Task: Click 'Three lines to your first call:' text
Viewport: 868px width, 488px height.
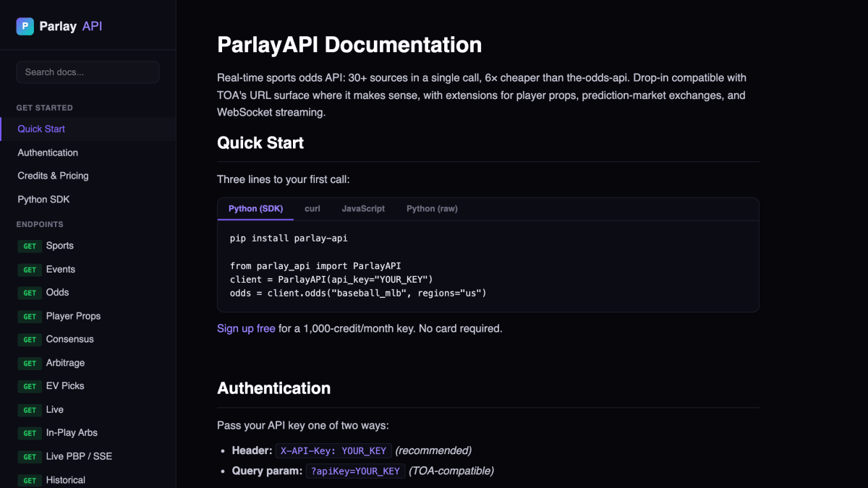Action: [x=283, y=179]
